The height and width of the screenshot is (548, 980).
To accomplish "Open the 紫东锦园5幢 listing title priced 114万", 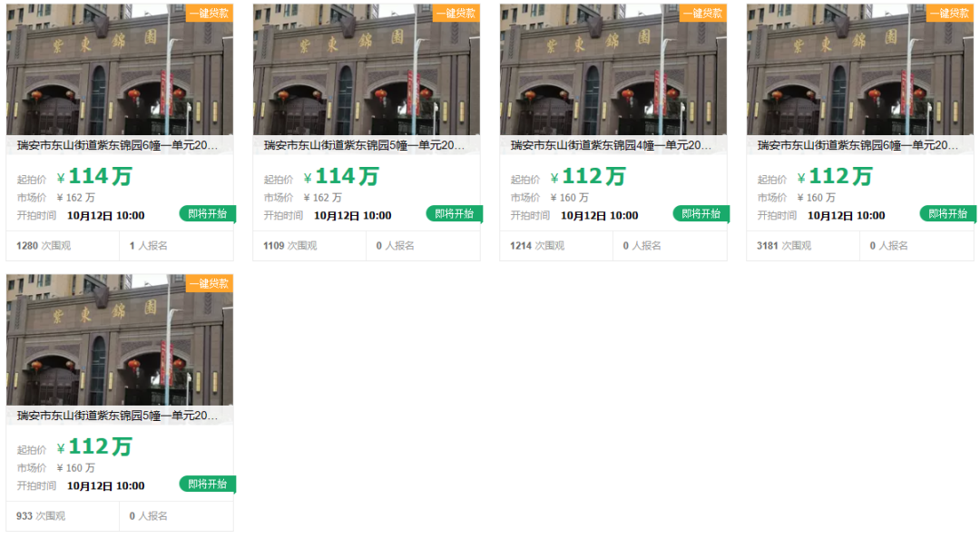I will pos(365,145).
